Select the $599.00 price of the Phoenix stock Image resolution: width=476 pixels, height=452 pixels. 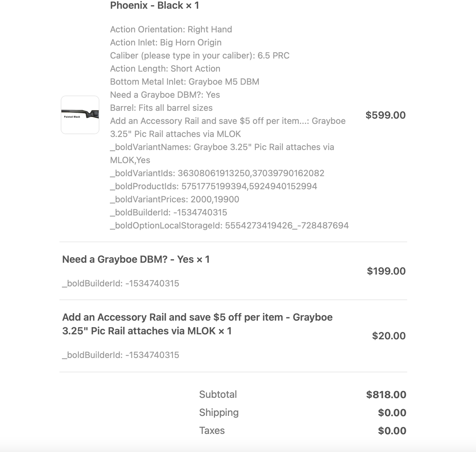(386, 115)
